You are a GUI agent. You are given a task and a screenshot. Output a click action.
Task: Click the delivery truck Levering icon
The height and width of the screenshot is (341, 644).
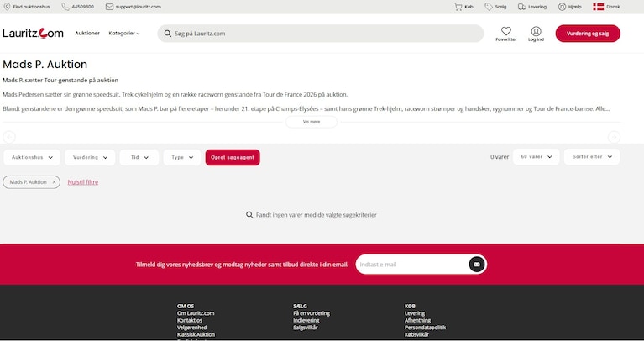point(521,7)
